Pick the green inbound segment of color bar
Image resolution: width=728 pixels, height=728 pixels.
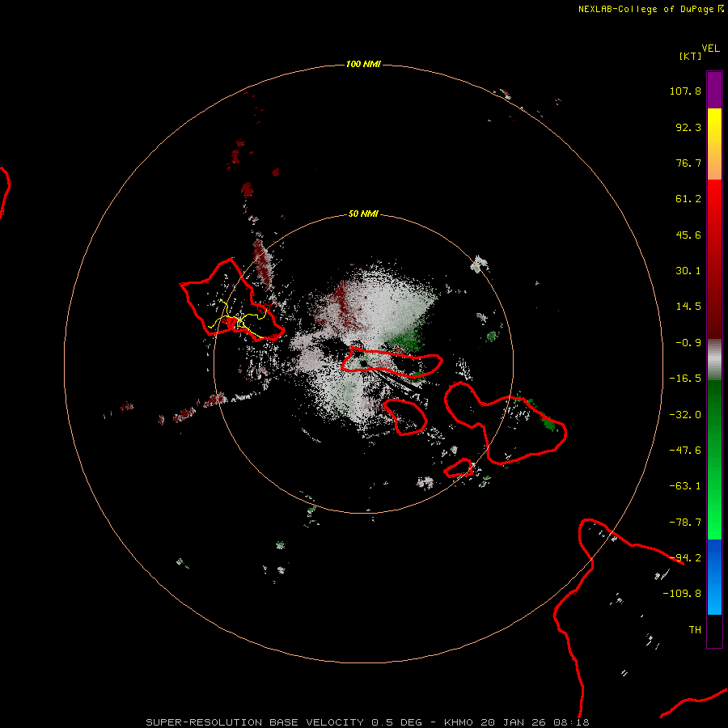click(714, 459)
